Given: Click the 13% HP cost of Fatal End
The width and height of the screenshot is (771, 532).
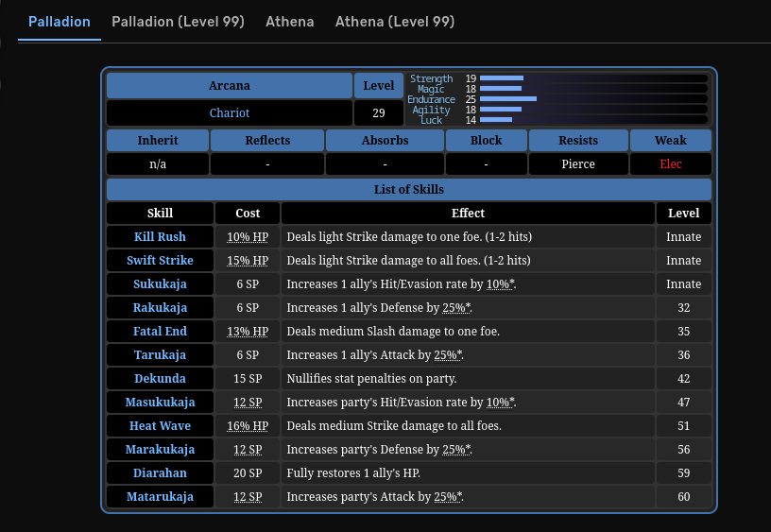Looking at the screenshot, I should click(248, 332).
